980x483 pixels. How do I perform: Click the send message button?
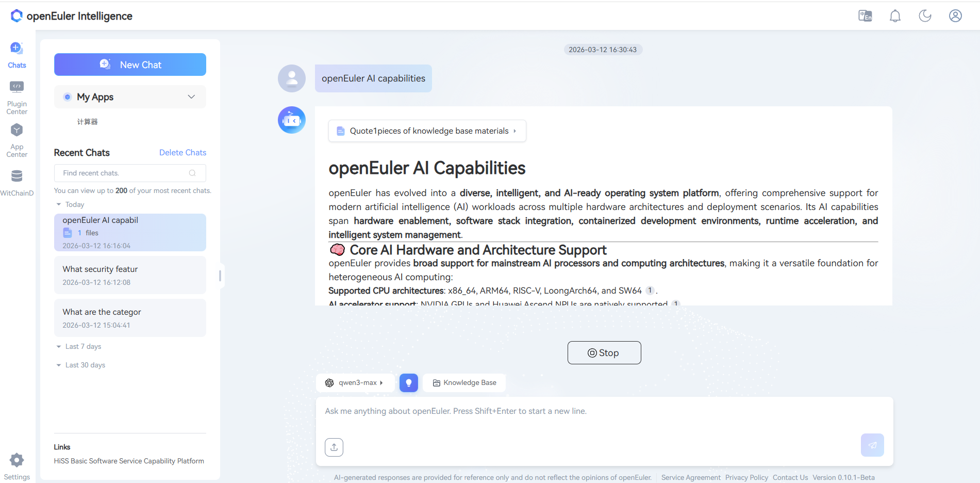pos(872,445)
